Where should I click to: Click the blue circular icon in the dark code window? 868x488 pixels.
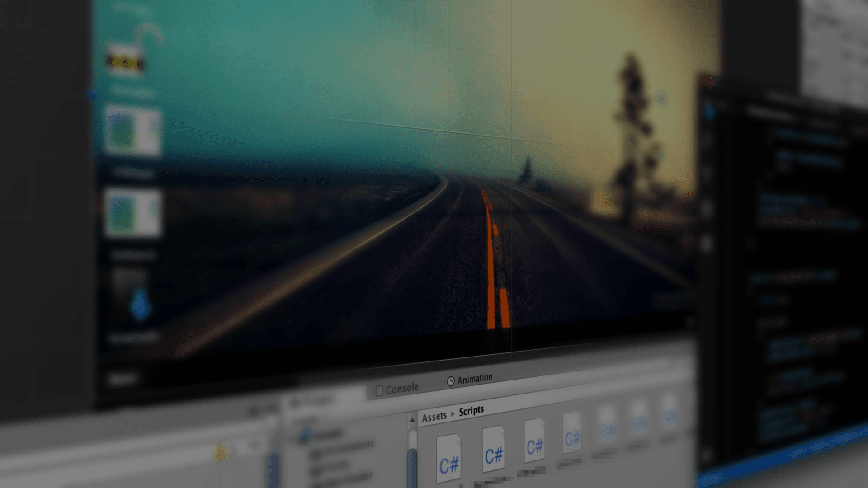(x=708, y=112)
